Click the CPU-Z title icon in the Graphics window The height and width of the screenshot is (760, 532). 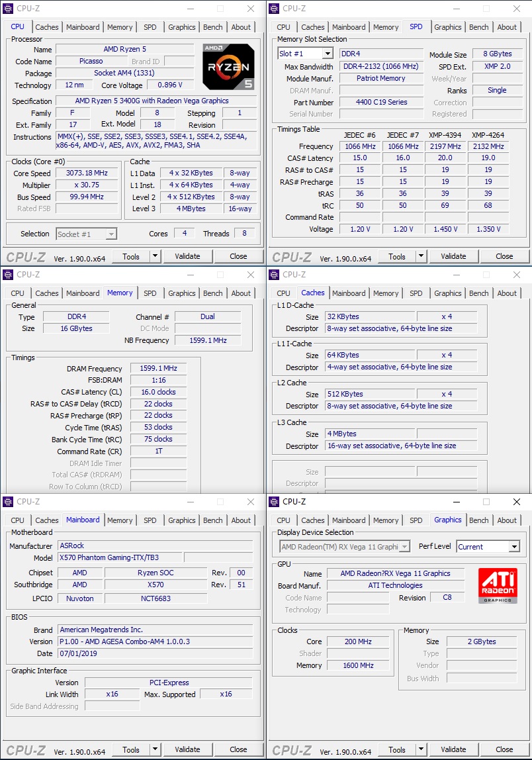click(274, 502)
